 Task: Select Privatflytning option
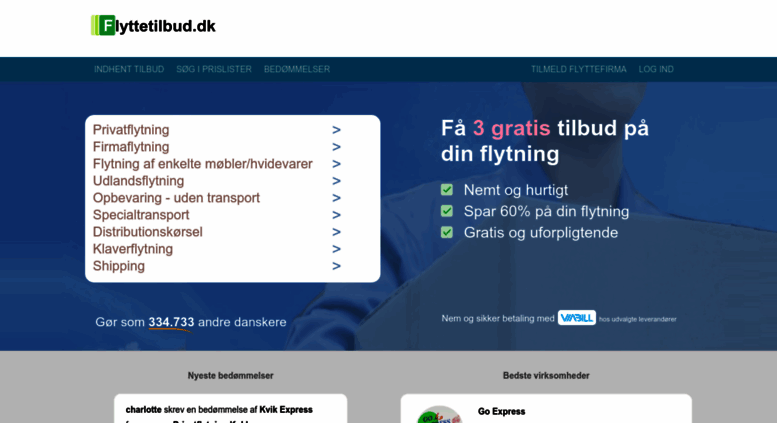(x=131, y=130)
